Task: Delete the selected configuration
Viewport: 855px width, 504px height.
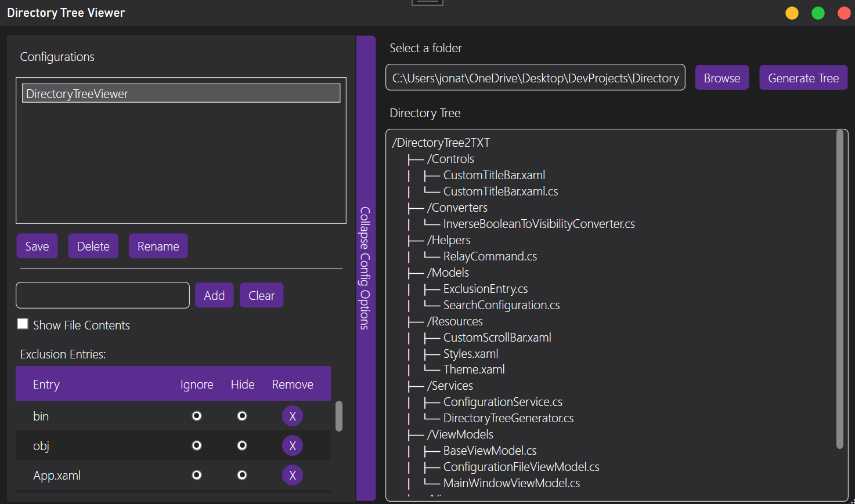Action: tap(93, 246)
